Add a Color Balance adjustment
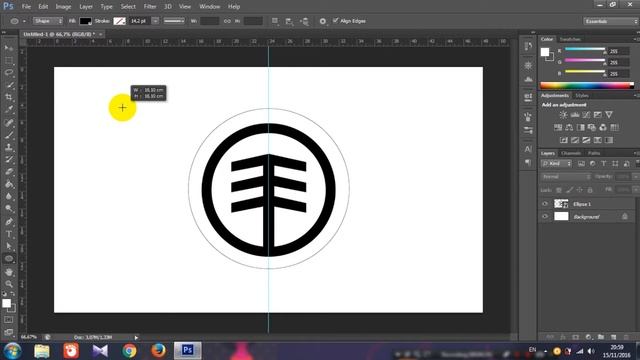This screenshot has width=640, height=360. [x=569, y=127]
